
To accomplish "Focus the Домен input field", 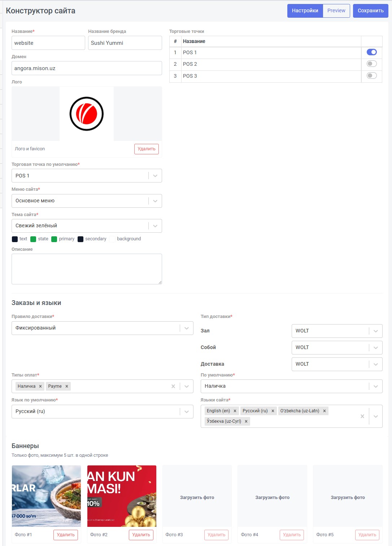I will (x=87, y=68).
